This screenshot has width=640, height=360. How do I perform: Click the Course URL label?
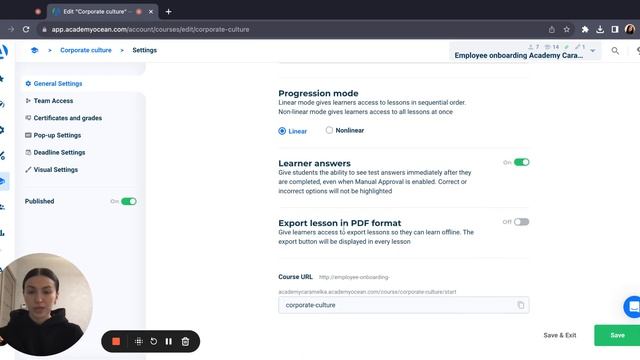(x=296, y=277)
